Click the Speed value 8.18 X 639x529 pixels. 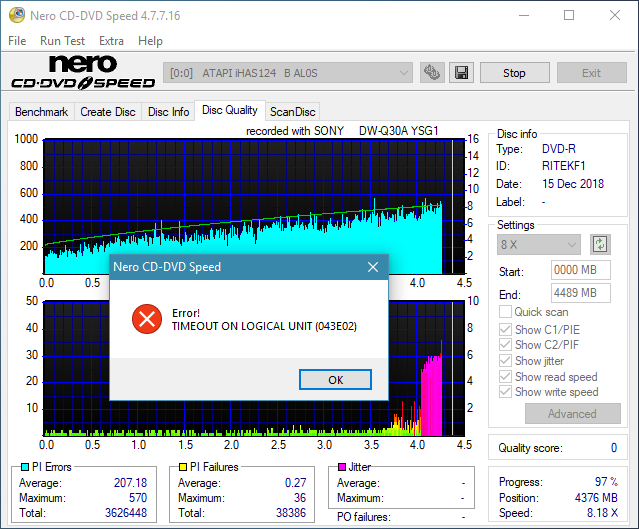pos(602,513)
